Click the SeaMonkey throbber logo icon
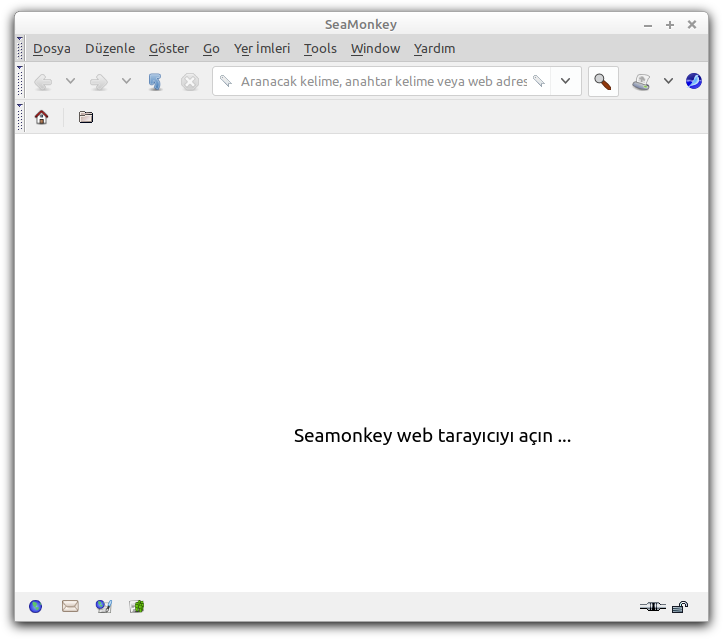This screenshot has height=639, width=723. pos(694,82)
